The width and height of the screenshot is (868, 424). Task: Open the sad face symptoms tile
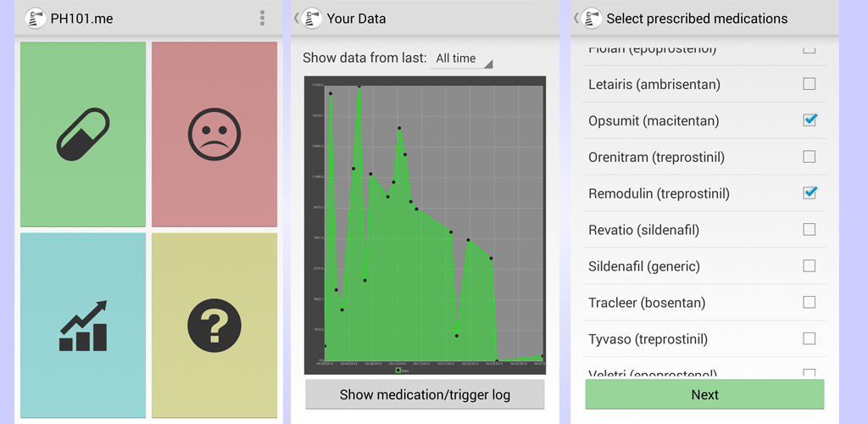pyautogui.click(x=214, y=134)
